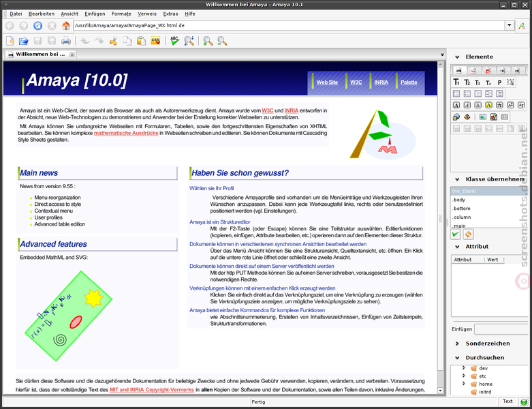Insert a T1 heading element

pyautogui.click(x=456, y=82)
